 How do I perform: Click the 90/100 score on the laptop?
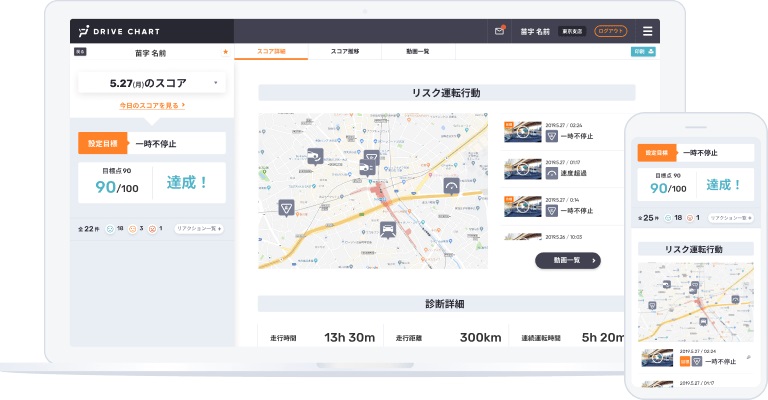[x=117, y=187]
